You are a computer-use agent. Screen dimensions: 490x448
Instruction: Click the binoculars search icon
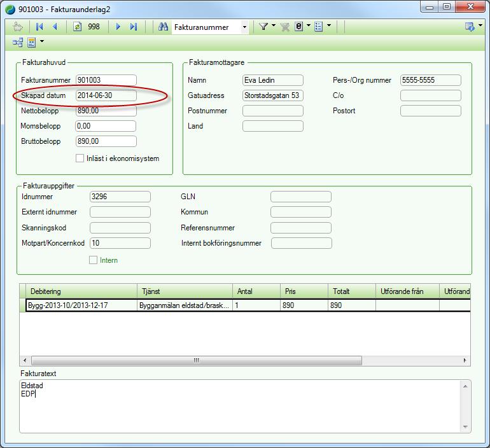[x=163, y=27]
